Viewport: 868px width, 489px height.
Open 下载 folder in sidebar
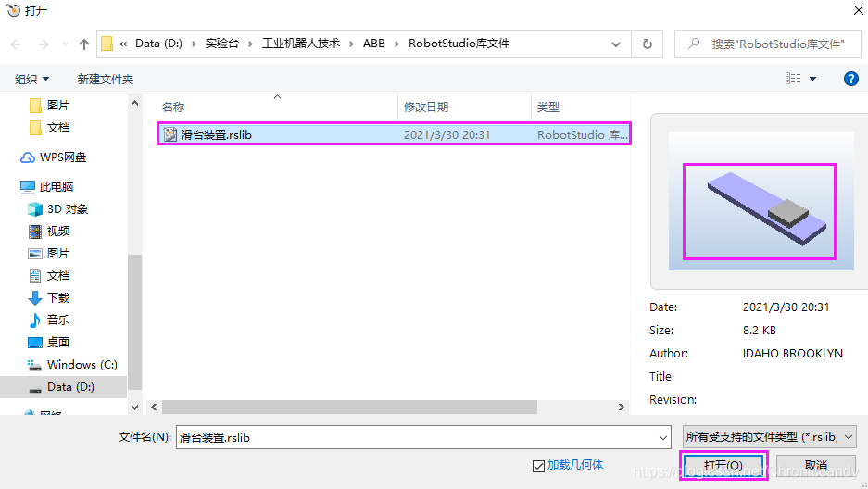point(49,297)
